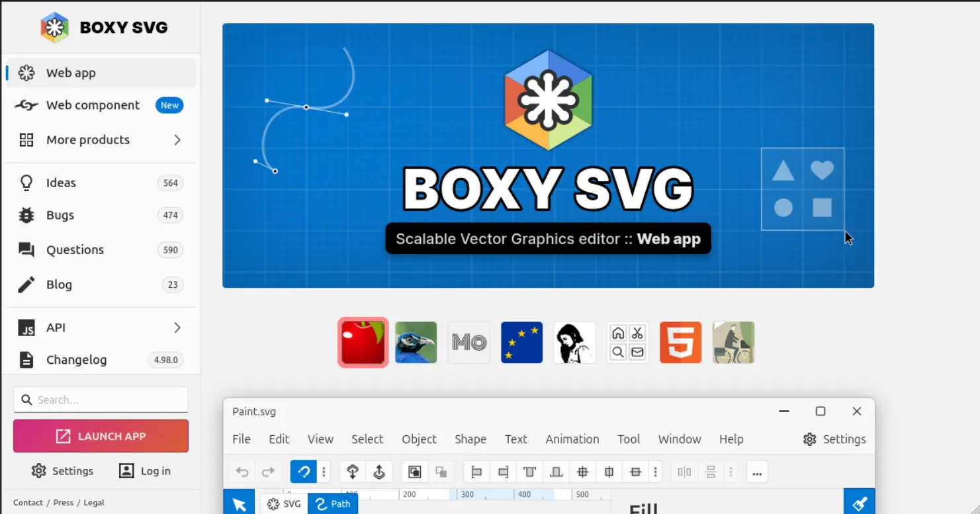Image resolution: width=980 pixels, height=514 pixels.
Task: Expand the More products section
Action: 101,140
